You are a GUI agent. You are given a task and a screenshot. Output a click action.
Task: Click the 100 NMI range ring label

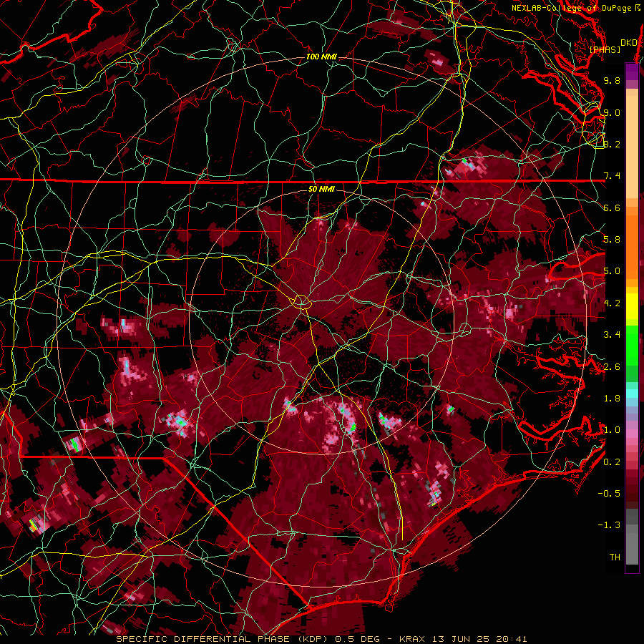pos(321,57)
